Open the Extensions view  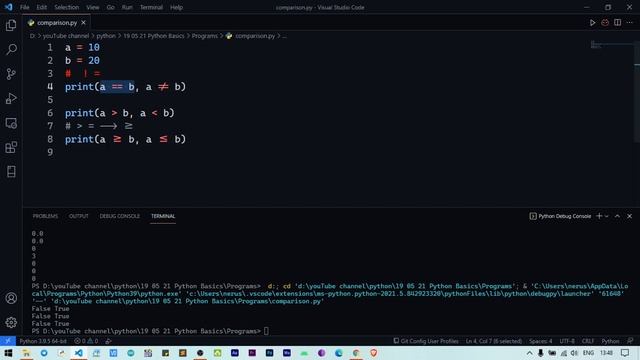click(11, 147)
